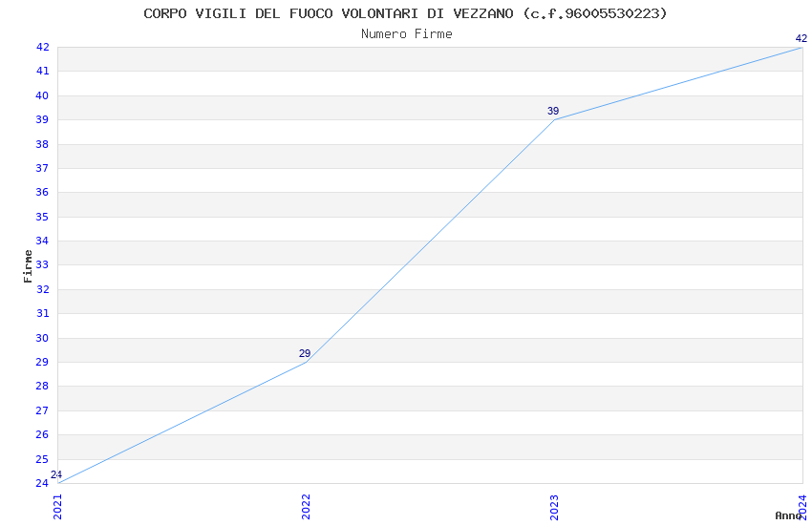Image resolution: width=812 pixels, height=525 pixels.
Task: Click the y-axis tick label 34
Action: (x=42, y=241)
